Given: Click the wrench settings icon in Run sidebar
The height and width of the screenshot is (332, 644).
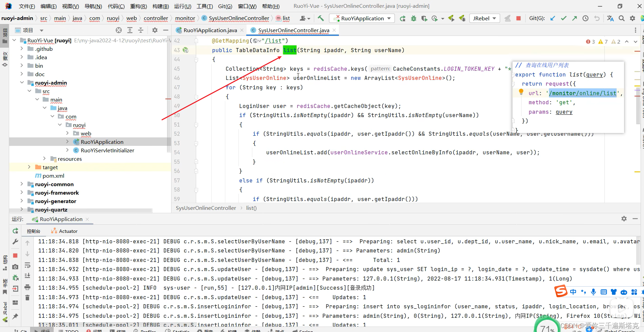Looking at the screenshot, I should coord(15,242).
